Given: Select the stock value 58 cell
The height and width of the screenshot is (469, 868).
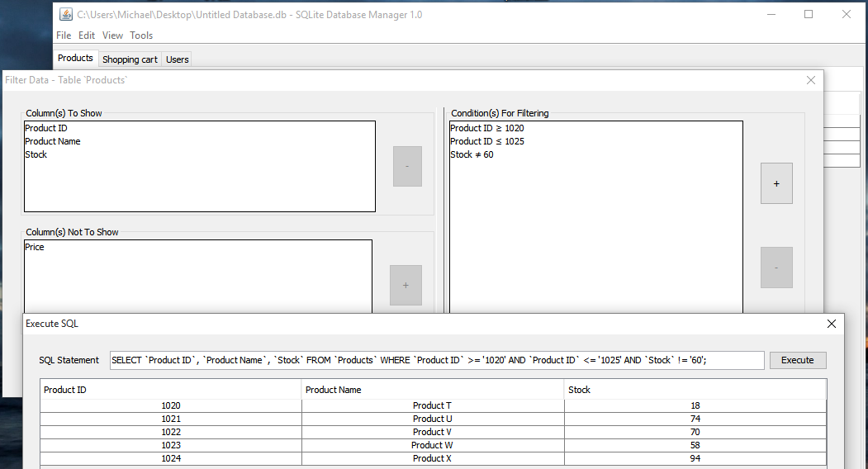Looking at the screenshot, I should click(695, 445).
